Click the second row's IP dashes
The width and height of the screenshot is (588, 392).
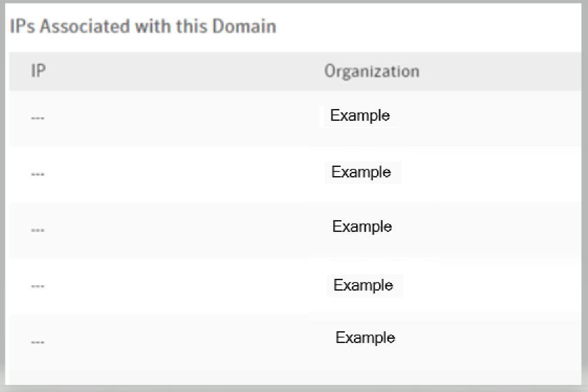[x=38, y=174]
